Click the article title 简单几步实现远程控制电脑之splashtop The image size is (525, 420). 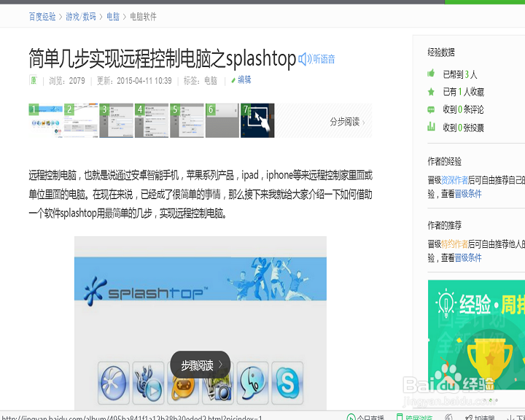coord(163,58)
